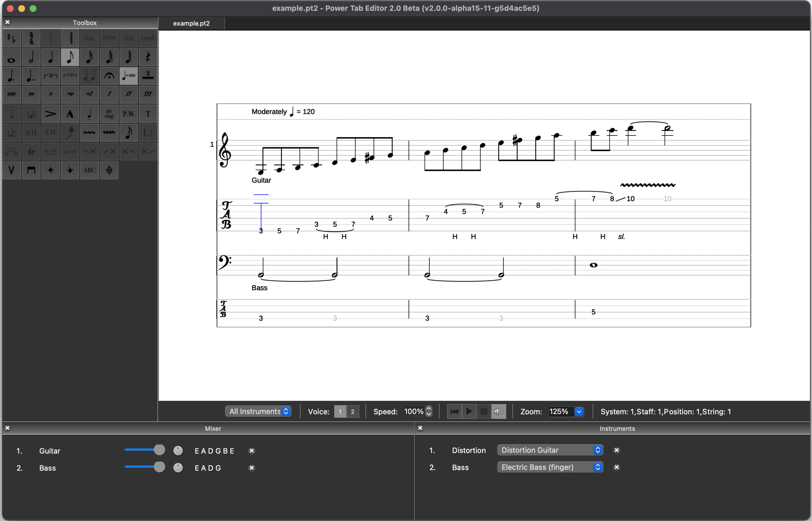Click the key signature sharp-flat icon
The width and height of the screenshot is (812, 521).
point(12,38)
